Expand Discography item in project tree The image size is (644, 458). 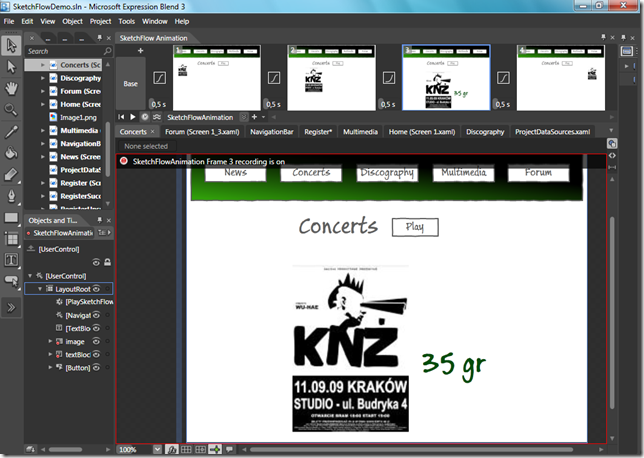43,78
